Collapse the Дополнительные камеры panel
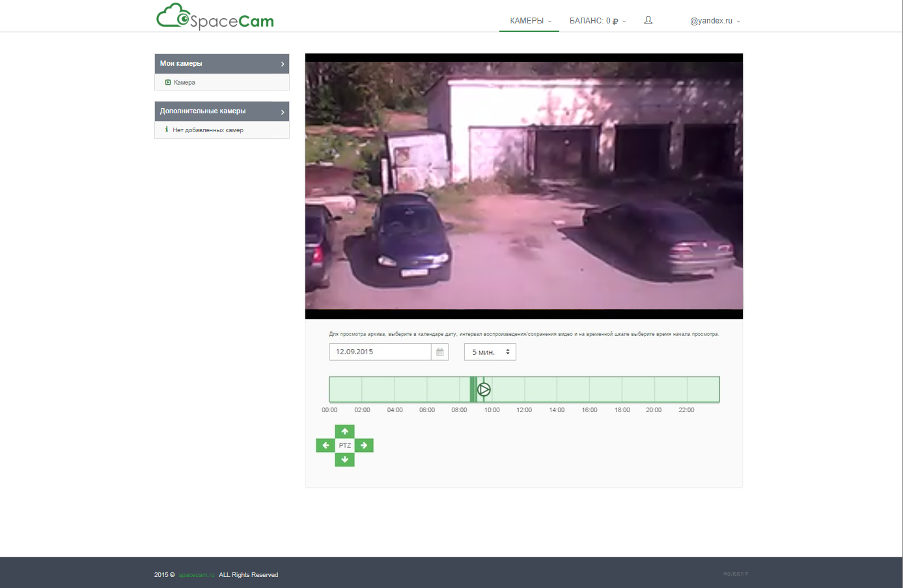 (x=283, y=112)
